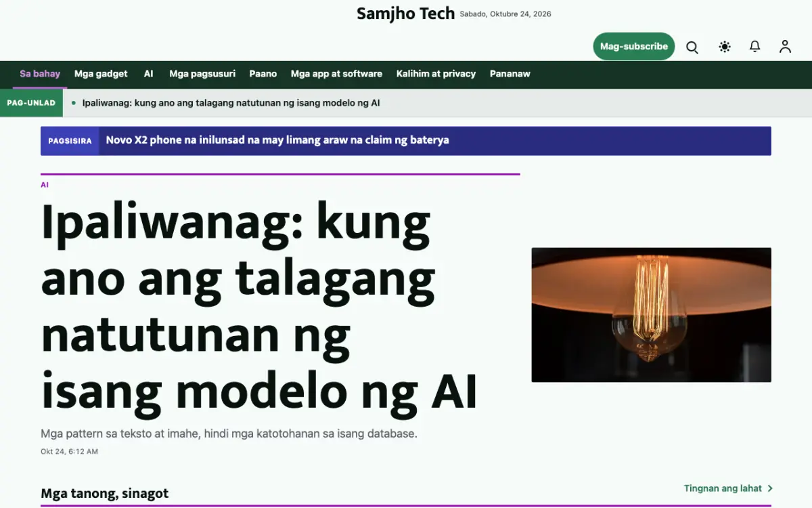Open Tingnan ang lahat link
The height and width of the screenshot is (508, 812).
723,488
